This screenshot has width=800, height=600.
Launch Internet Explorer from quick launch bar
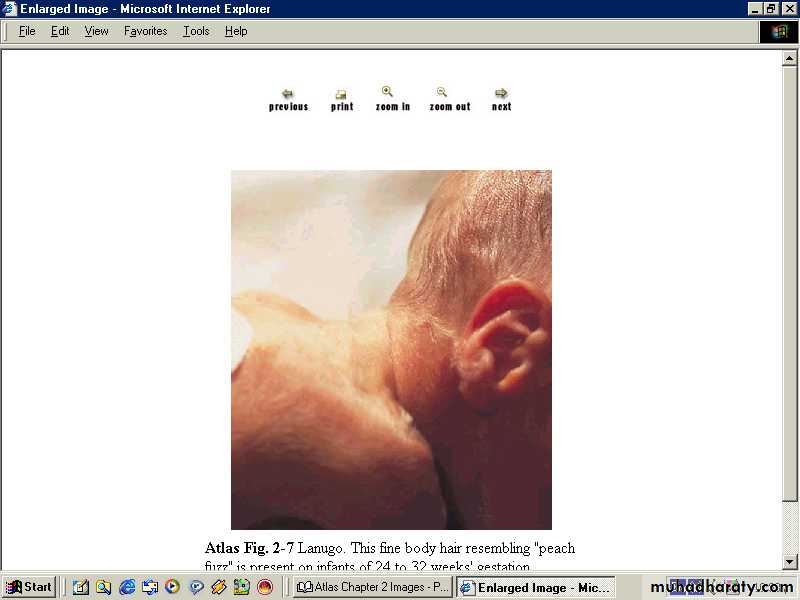coord(126,587)
